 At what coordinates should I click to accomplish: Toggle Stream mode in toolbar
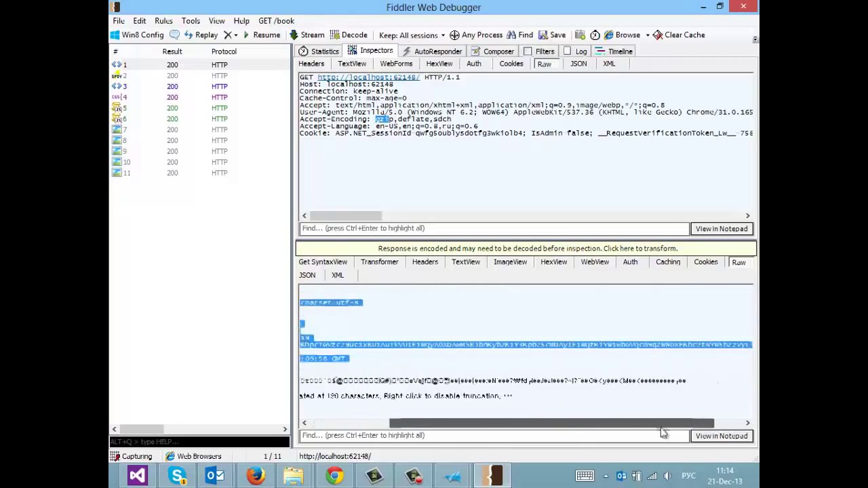pyautogui.click(x=307, y=35)
